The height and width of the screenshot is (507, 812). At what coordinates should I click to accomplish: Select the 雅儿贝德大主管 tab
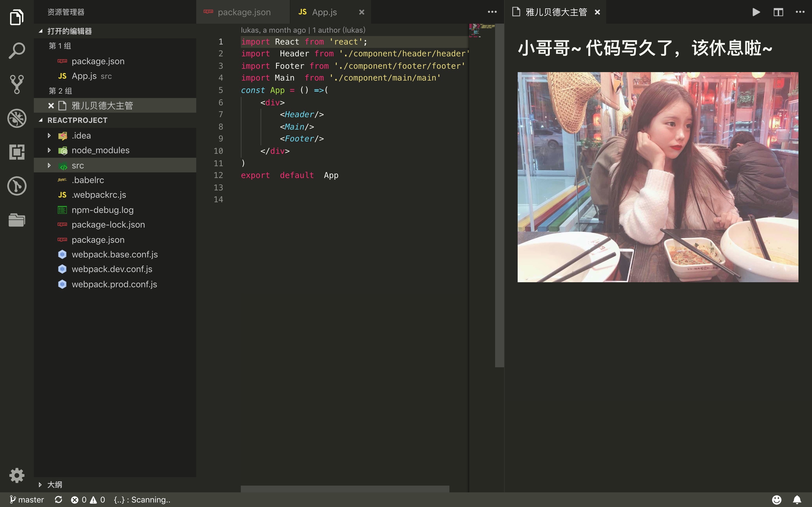tap(556, 12)
